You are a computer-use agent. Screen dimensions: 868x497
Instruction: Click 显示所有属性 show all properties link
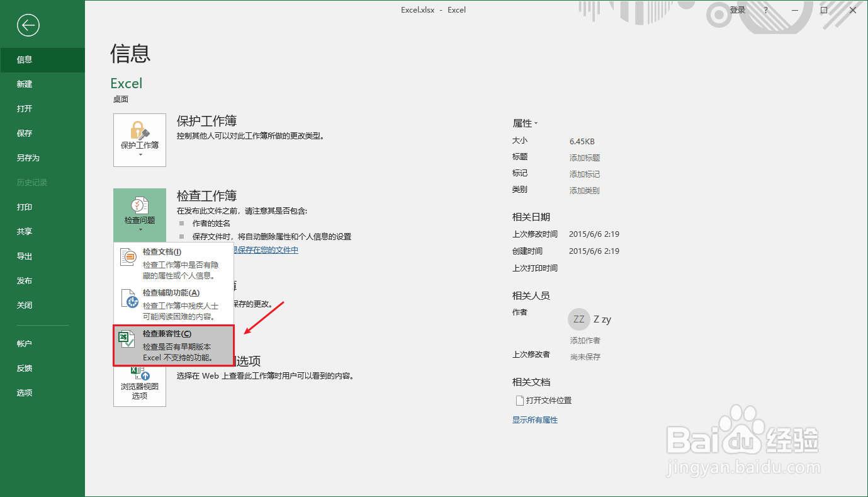[535, 420]
